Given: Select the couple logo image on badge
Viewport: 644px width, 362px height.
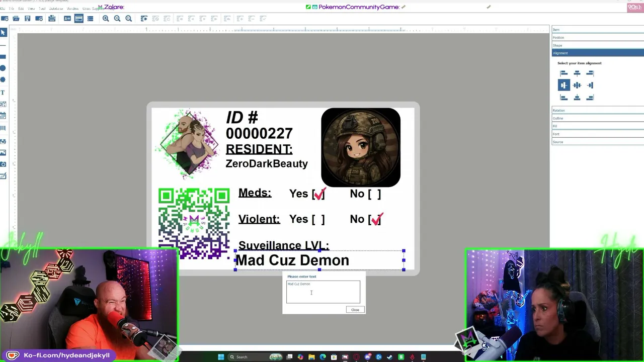Looking at the screenshot, I should point(189,144).
